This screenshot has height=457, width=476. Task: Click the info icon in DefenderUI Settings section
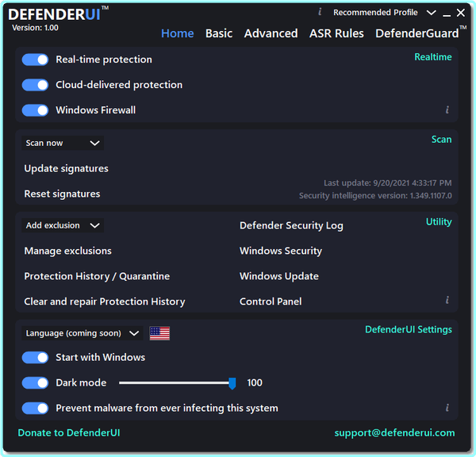[x=447, y=408]
